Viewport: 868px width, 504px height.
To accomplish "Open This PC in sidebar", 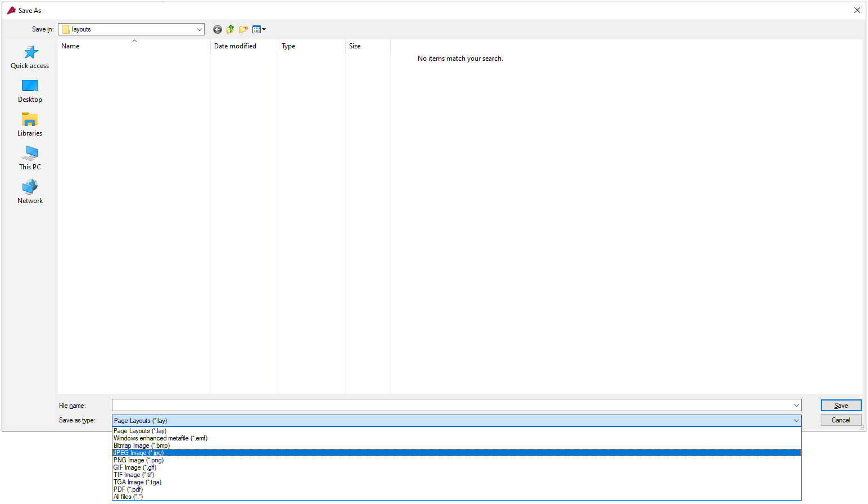I will [x=30, y=159].
